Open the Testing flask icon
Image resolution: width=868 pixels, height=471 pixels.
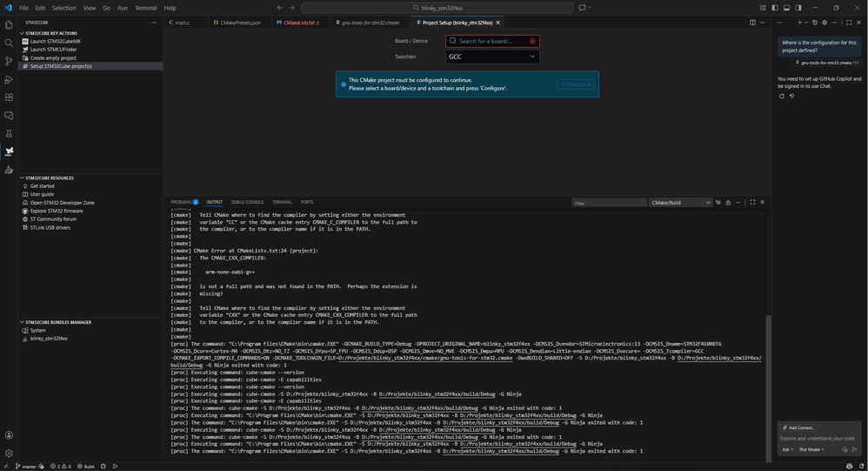tap(9, 133)
